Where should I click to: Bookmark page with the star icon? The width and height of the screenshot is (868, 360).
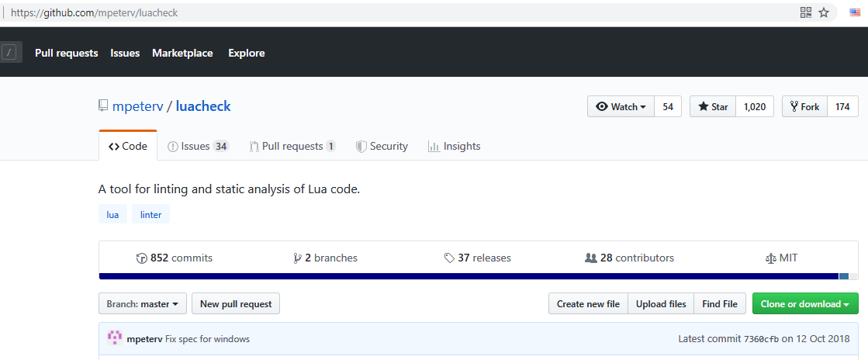[824, 12]
